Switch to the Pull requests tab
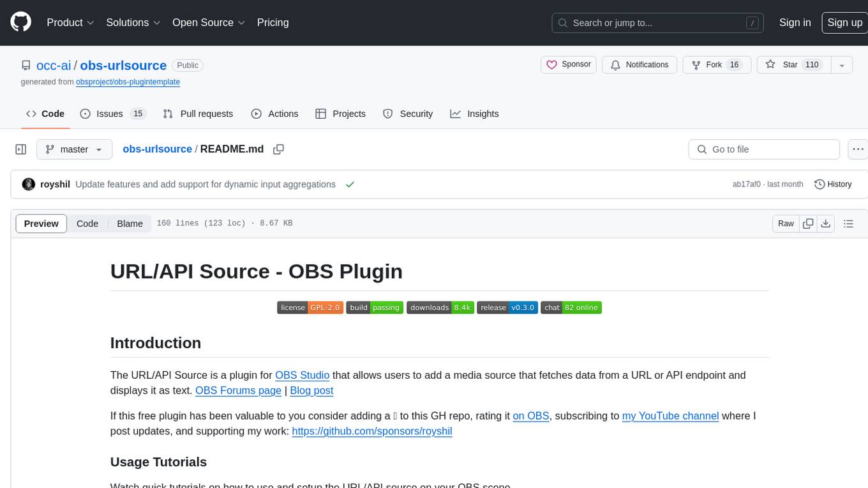This screenshot has width=868, height=488. coord(198,114)
